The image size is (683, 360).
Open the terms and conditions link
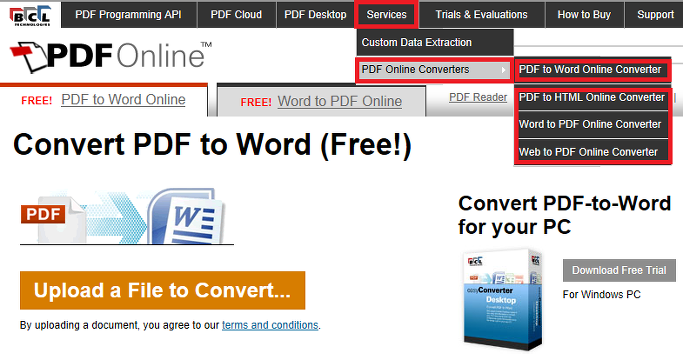point(270,325)
